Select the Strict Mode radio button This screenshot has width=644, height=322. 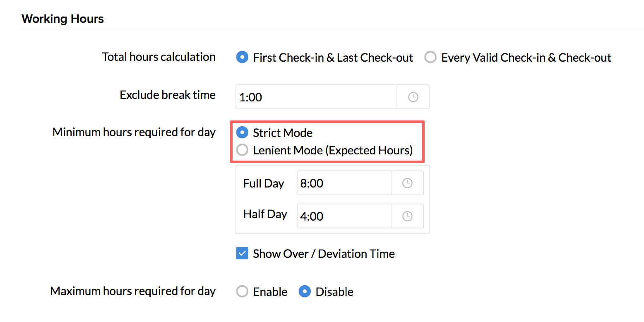tap(242, 133)
